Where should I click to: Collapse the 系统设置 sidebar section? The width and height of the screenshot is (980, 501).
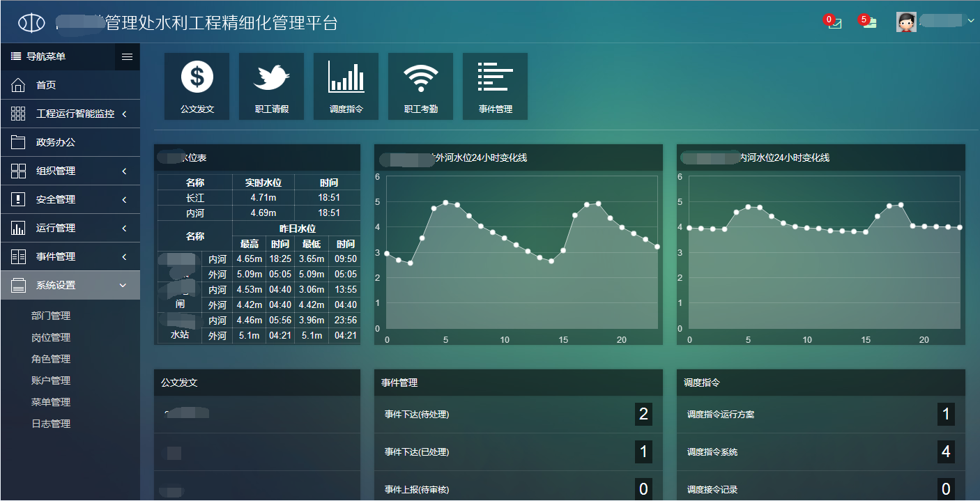pyautogui.click(x=70, y=285)
